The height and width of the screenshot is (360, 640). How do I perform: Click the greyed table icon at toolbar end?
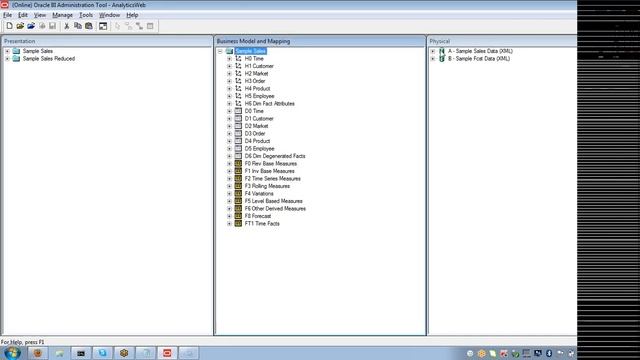(150, 26)
